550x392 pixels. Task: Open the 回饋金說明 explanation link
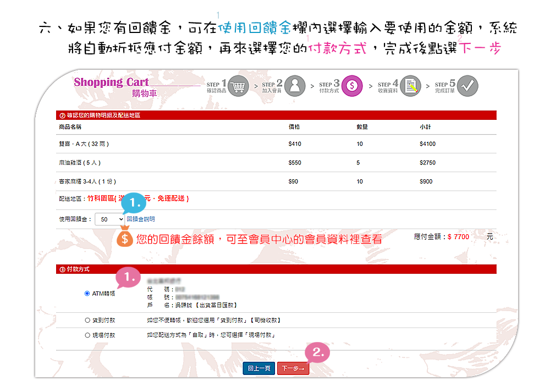[x=141, y=219]
